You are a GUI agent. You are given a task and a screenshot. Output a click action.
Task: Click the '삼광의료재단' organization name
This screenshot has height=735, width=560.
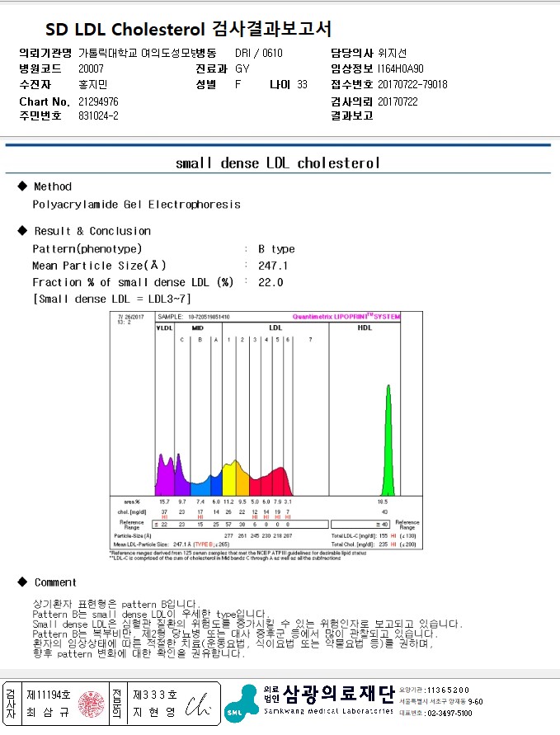click(x=339, y=695)
